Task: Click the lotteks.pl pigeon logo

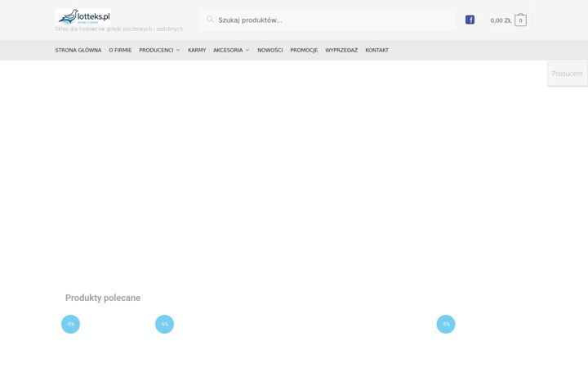Action: point(82,17)
